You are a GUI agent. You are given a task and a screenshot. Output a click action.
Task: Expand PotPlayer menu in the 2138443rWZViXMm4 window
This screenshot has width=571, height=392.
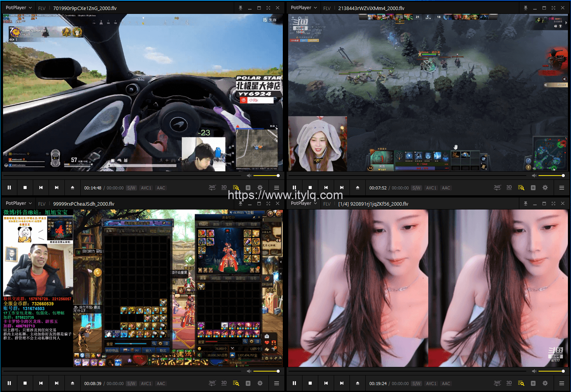pyautogui.click(x=304, y=8)
